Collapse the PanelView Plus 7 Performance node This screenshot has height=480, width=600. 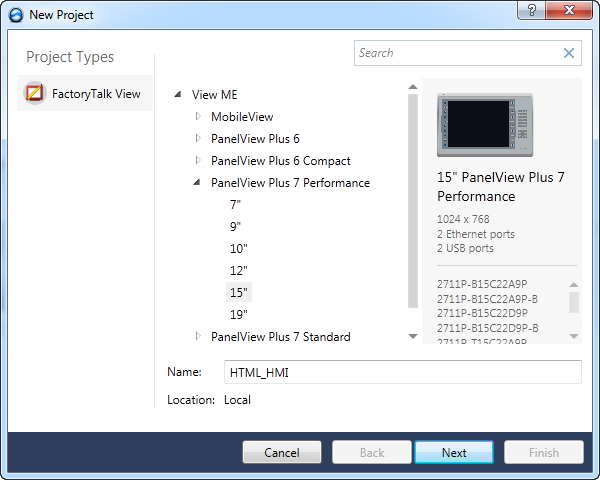(x=197, y=183)
